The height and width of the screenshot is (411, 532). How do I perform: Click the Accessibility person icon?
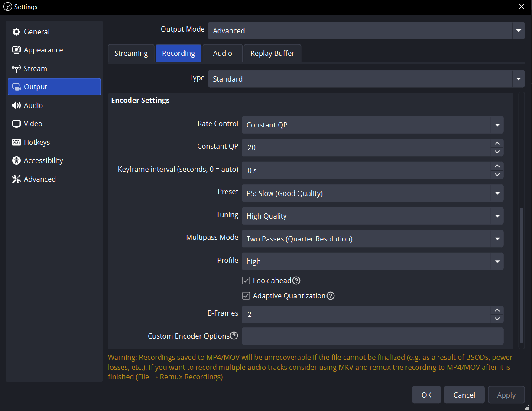coord(16,160)
